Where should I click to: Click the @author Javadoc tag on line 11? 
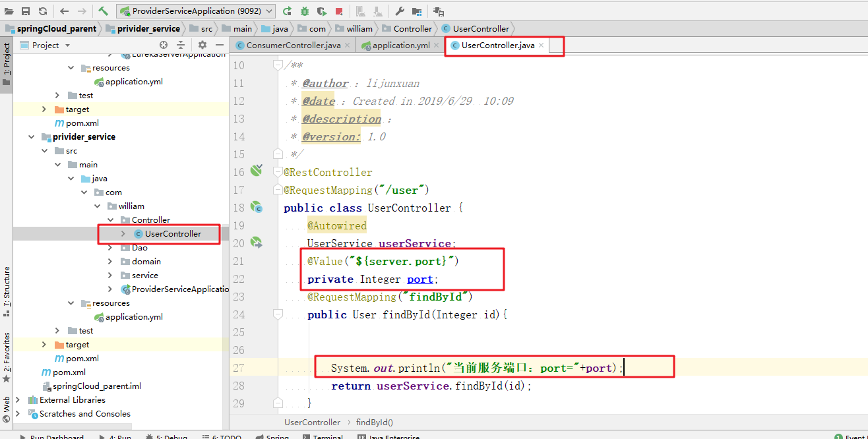pyautogui.click(x=325, y=83)
